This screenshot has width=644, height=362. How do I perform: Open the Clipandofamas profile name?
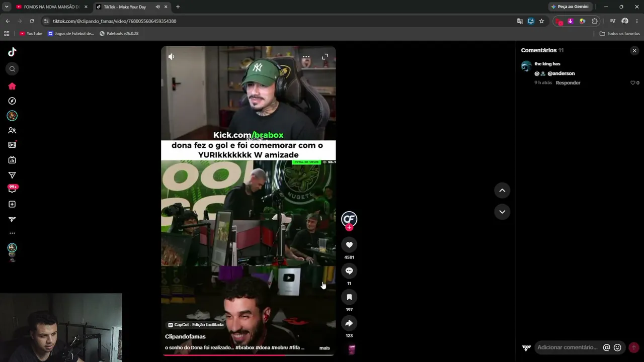pos(185,337)
